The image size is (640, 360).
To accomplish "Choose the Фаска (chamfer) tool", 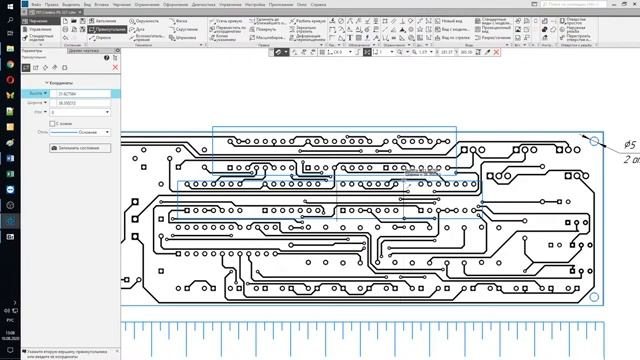I will click(x=178, y=21).
